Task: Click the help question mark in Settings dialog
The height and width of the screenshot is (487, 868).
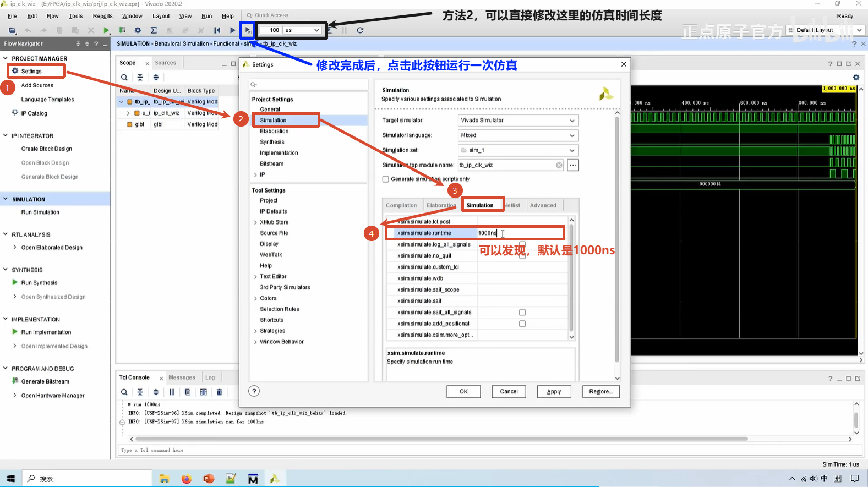Action: (254, 391)
